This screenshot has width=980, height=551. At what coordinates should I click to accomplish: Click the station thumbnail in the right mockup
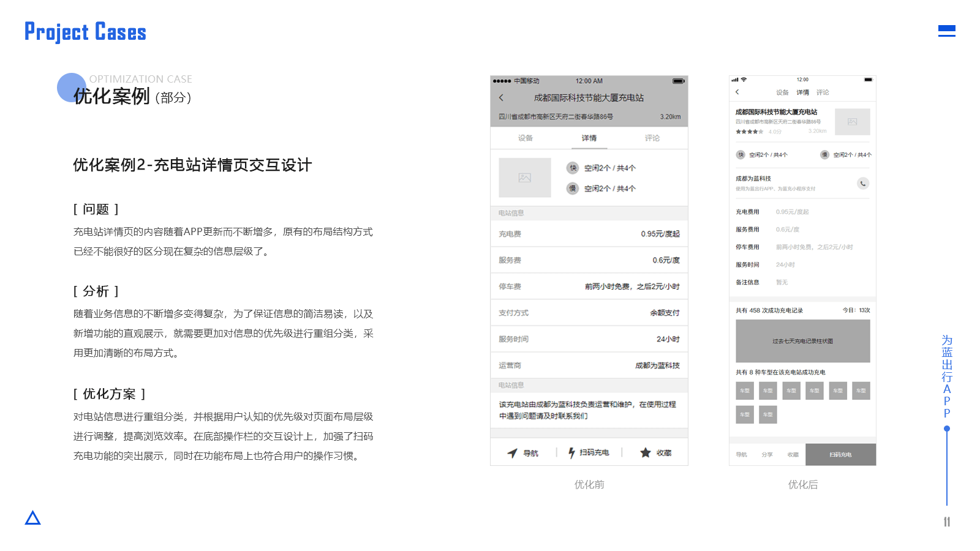852,122
